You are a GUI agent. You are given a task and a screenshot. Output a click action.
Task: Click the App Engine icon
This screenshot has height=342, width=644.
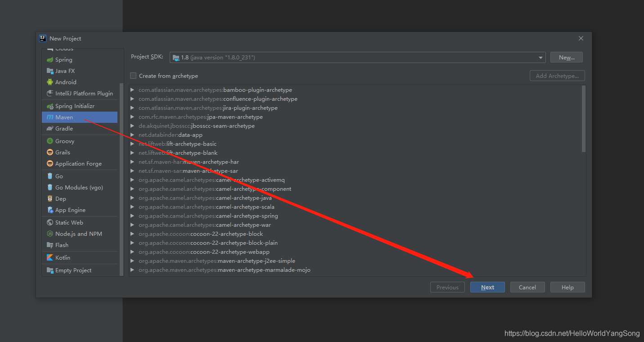tap(50, 210)
